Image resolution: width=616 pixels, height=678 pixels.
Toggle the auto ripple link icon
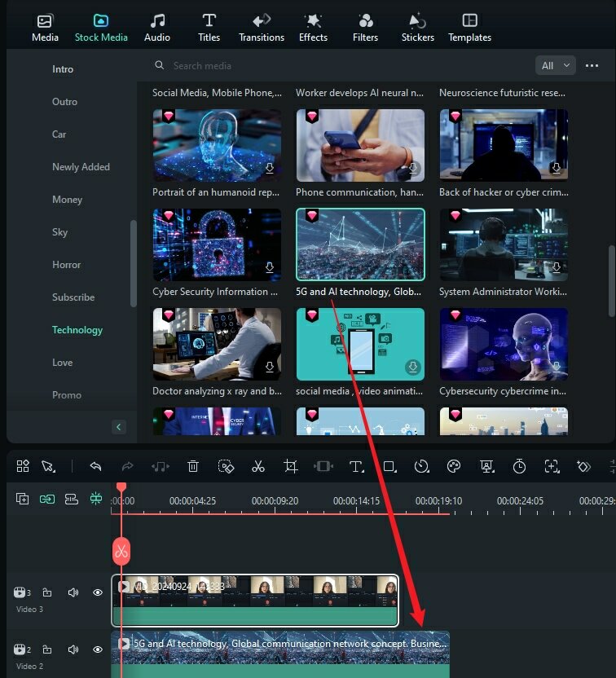(47, 499)
